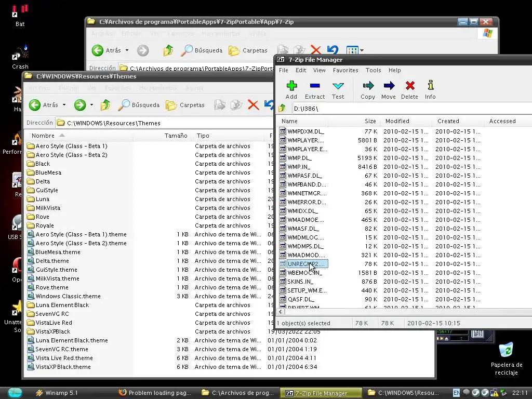Sort 7-Zip list by Size column
Screen dimensions: 532x399
pyautogui.click(x=353, y=121)
